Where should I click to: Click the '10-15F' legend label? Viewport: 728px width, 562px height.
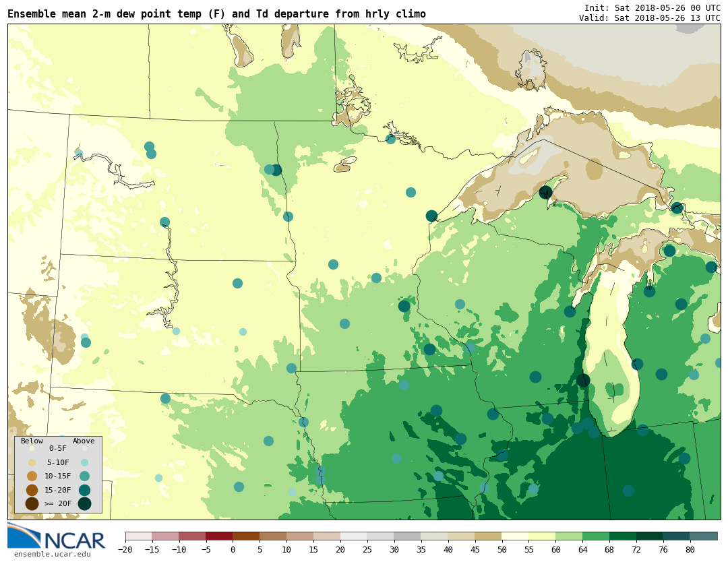pyautogui.click(x=58, y=476)
